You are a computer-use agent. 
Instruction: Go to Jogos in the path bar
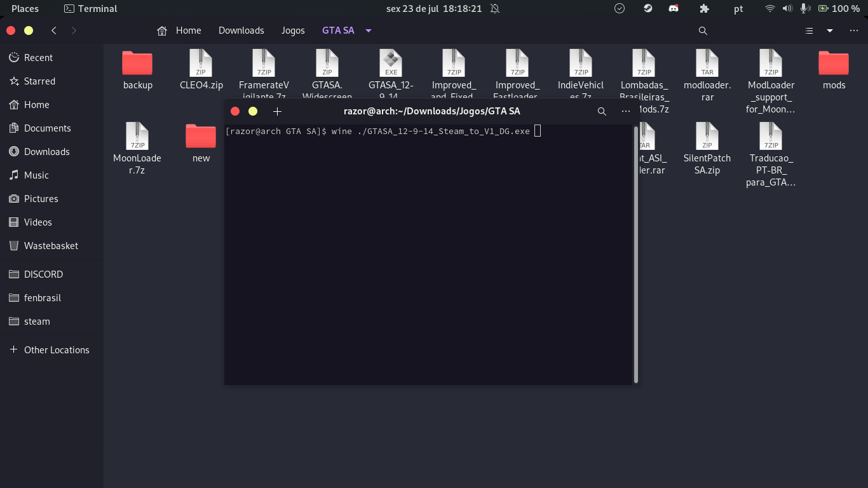[293, 30]
